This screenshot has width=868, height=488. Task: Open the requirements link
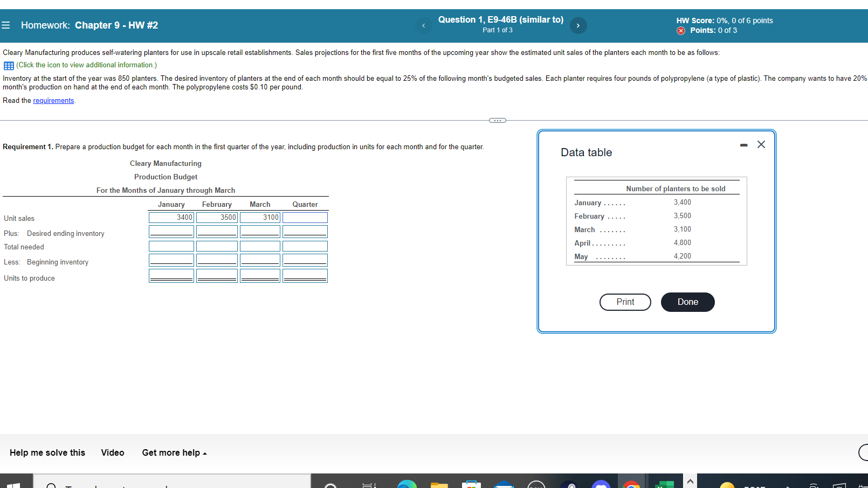coord(53,101)
